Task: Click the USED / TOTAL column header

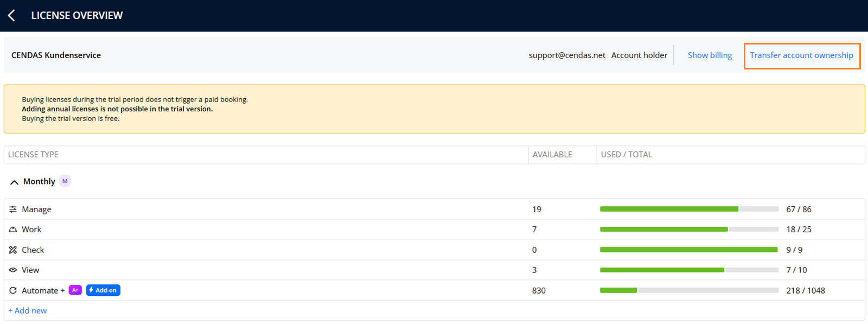Action: click(627, 155)
